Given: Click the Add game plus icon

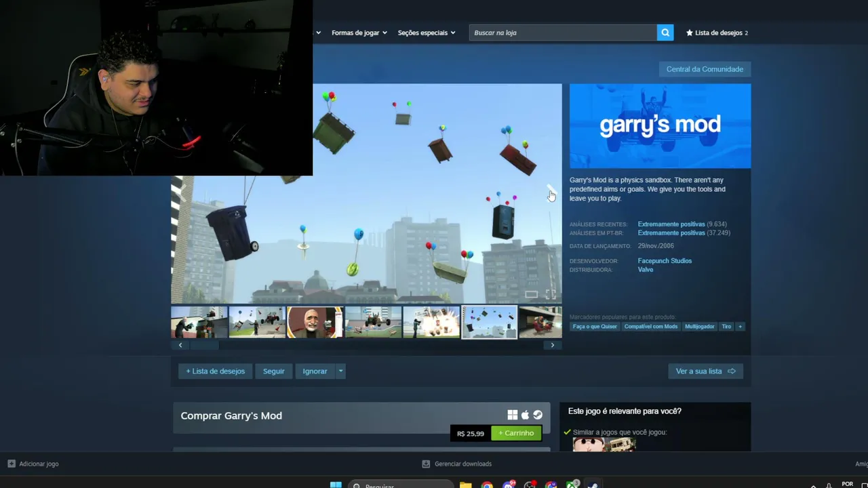Looking at the screenshot, I should [12, 464].
